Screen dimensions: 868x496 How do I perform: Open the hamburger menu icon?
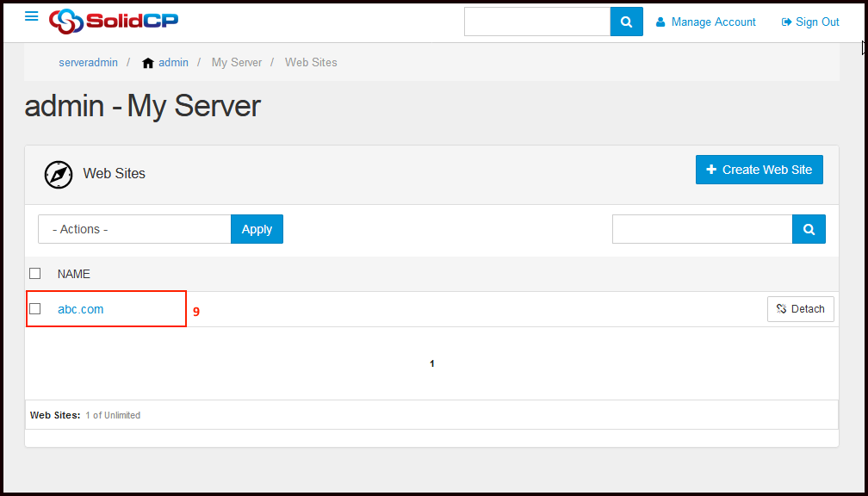32,16
